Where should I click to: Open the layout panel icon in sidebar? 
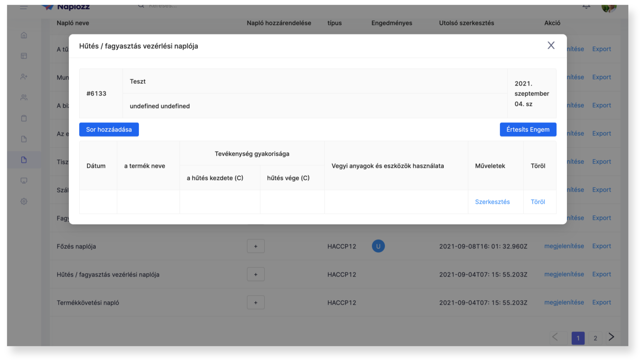24,56
